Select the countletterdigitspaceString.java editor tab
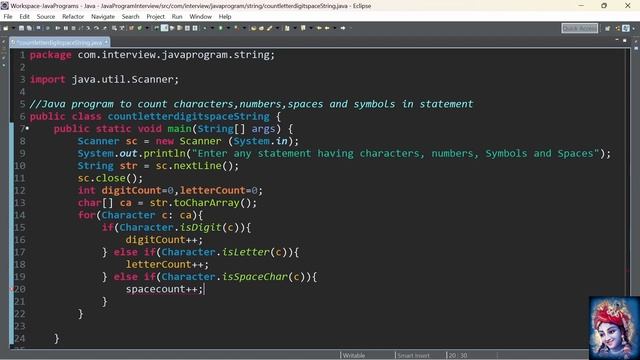The image size is (640, 360). [x=59, y=42]
